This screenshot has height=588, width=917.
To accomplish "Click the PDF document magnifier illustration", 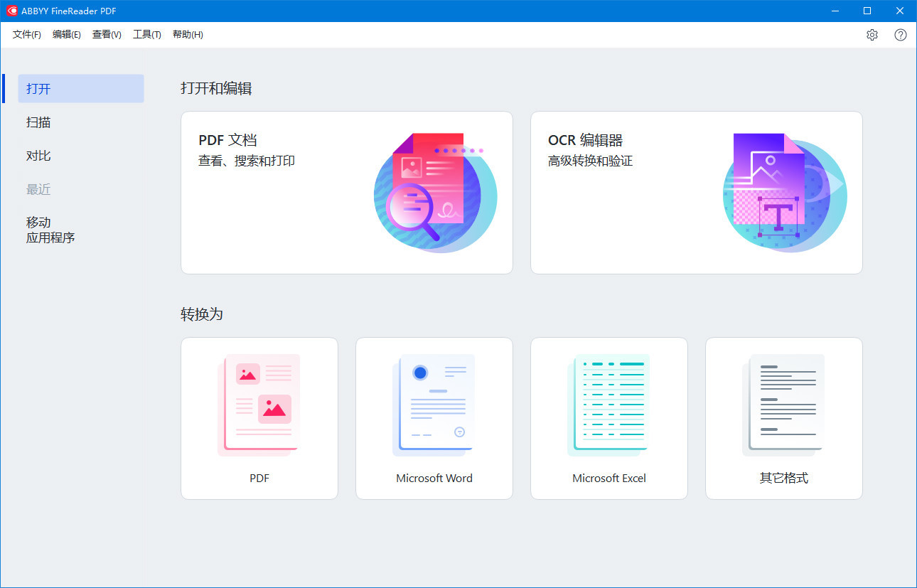I will [435, 193].
